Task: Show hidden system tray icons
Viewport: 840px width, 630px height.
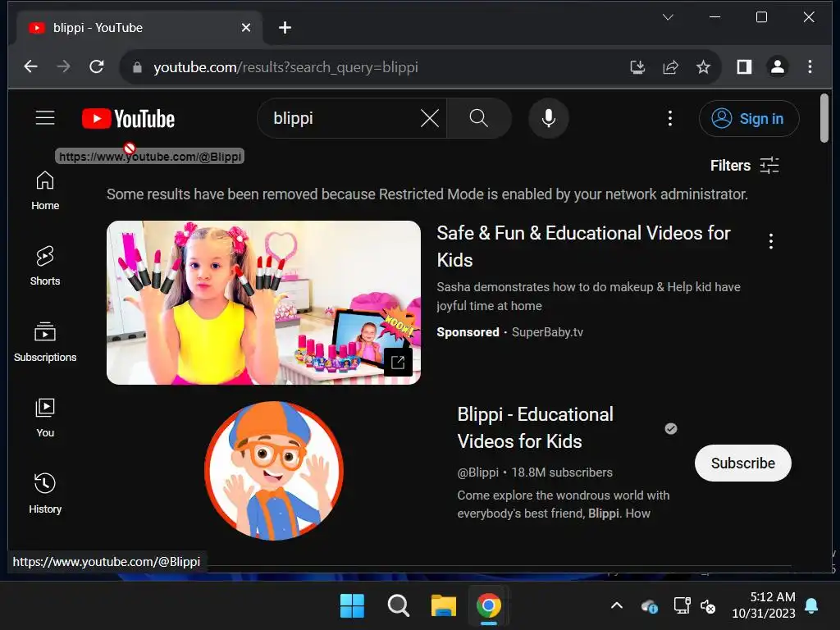Action: pyautogui.click(x=617, y=606)
